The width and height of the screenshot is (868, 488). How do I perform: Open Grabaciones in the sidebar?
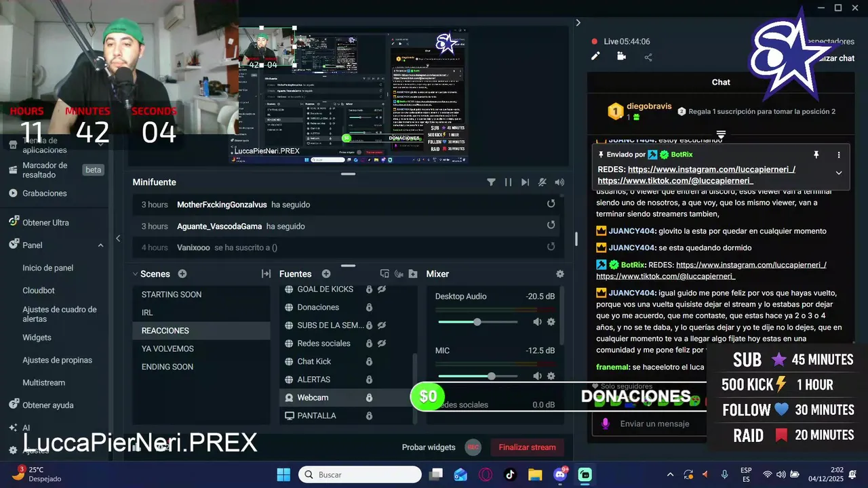click(x=45, y=193)
